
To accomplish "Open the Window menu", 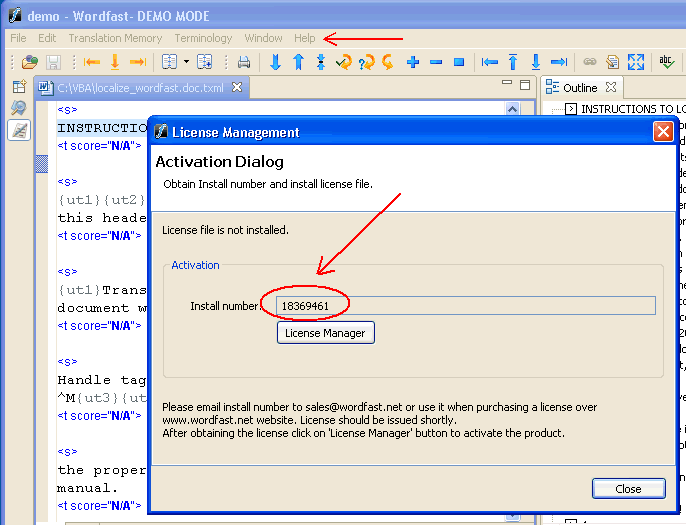I will (x=263, y=38).
